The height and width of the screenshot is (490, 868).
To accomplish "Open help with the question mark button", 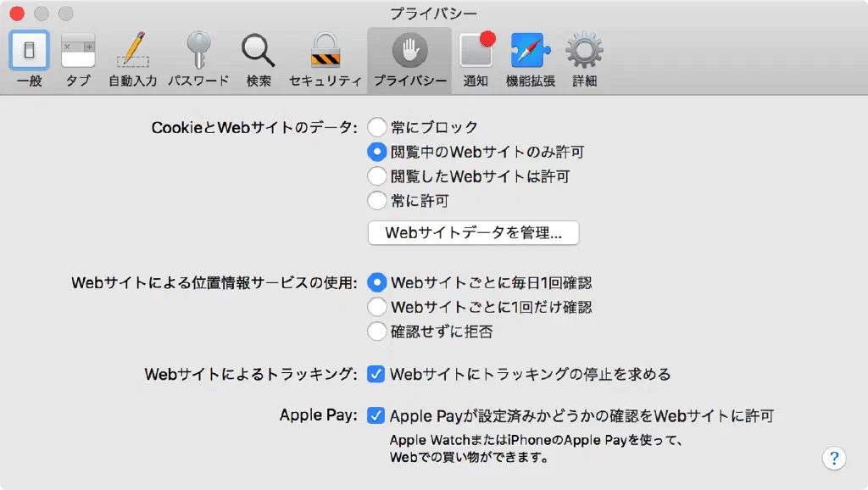I will click(x=834, y=458).
